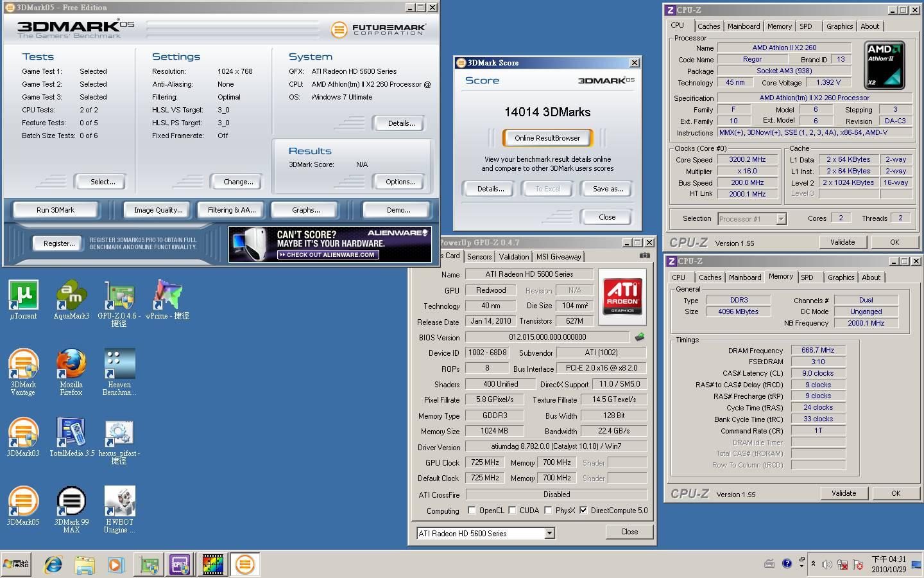Click the Windows Start button

click(17, 564)
